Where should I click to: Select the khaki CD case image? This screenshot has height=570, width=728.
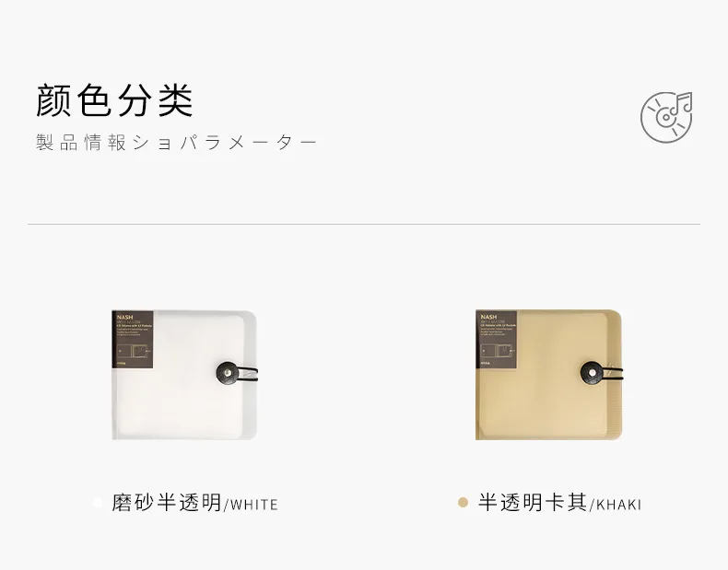coord(548,375)
